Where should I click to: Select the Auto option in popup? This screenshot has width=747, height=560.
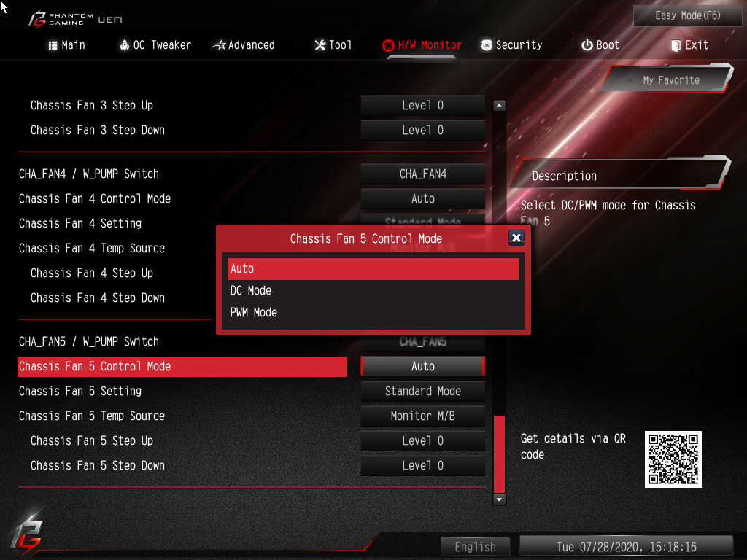click(373, 269)
